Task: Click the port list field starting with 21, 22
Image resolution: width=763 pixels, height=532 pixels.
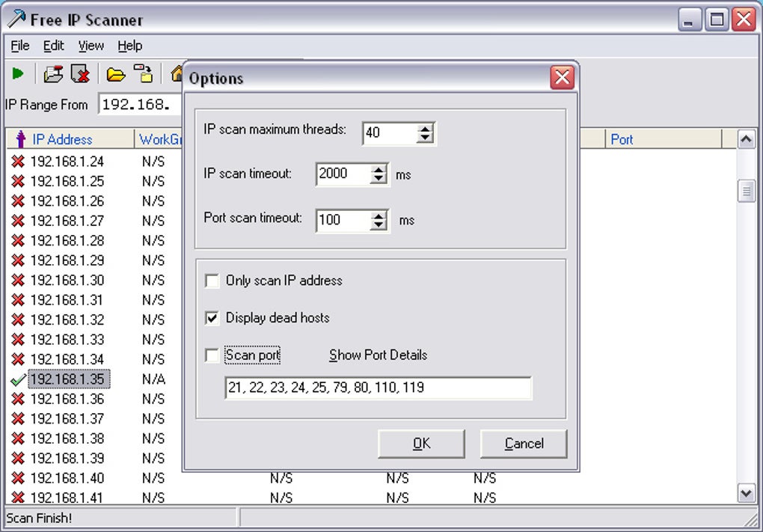Action: click(378, 388)
